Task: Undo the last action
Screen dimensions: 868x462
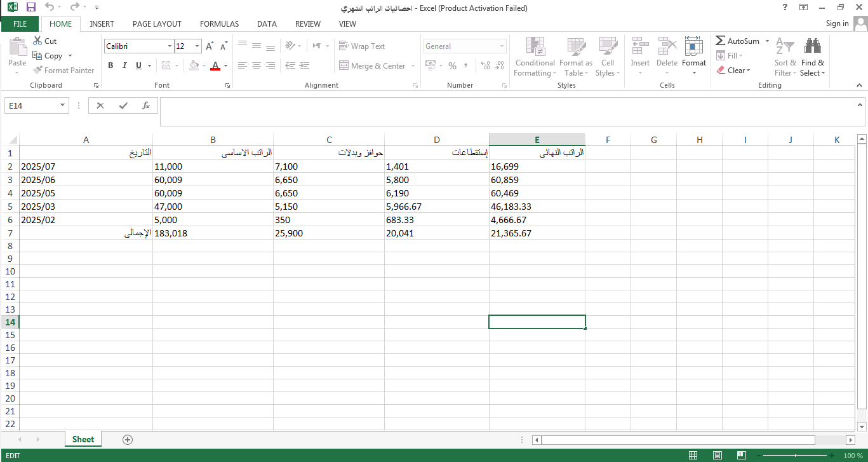Action: pyautogui.click(x=50, y=8)
